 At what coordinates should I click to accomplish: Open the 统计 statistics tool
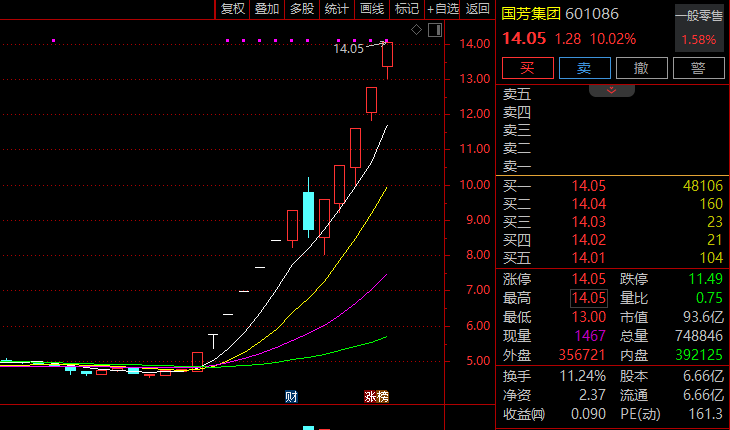(x=337, y=9)
